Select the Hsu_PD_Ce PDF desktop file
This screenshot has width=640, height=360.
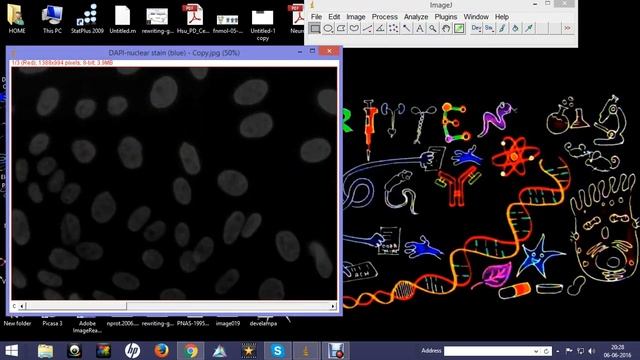[x=193, y=19]
